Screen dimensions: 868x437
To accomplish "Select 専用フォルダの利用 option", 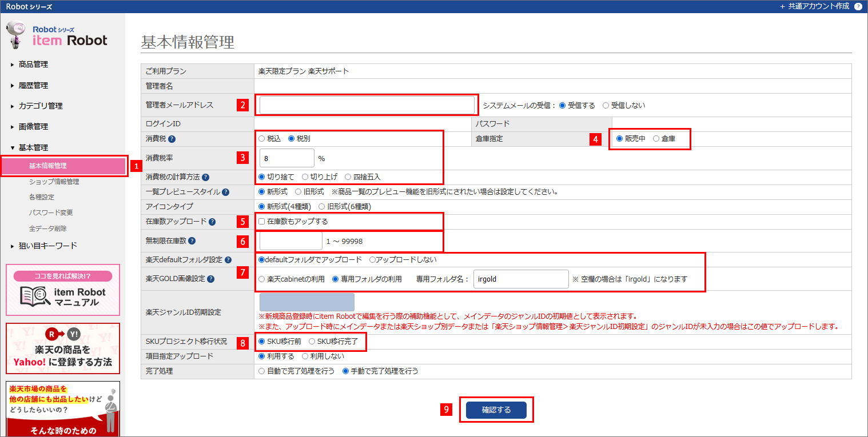I will (x=335, y=279).
